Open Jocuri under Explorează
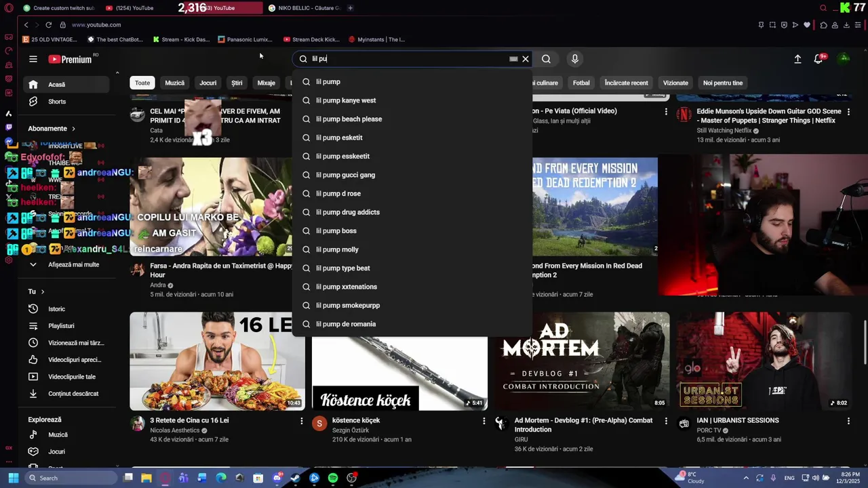The width and height of the screenshot is (868, 488). pos(66,451)
